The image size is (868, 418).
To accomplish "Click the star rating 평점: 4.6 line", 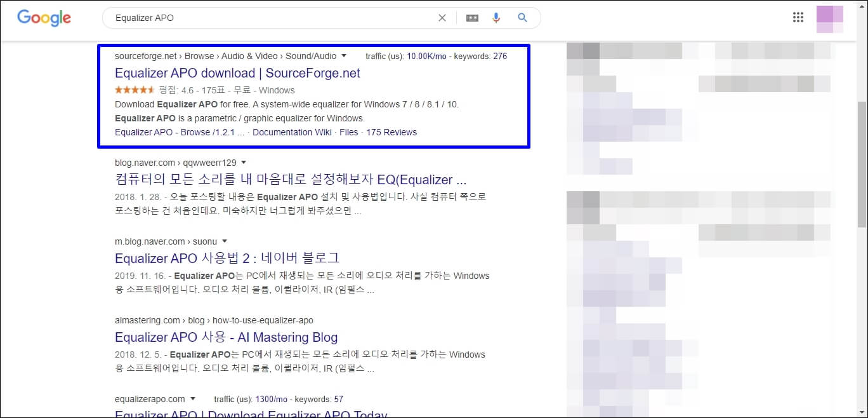I will point(205,90).
